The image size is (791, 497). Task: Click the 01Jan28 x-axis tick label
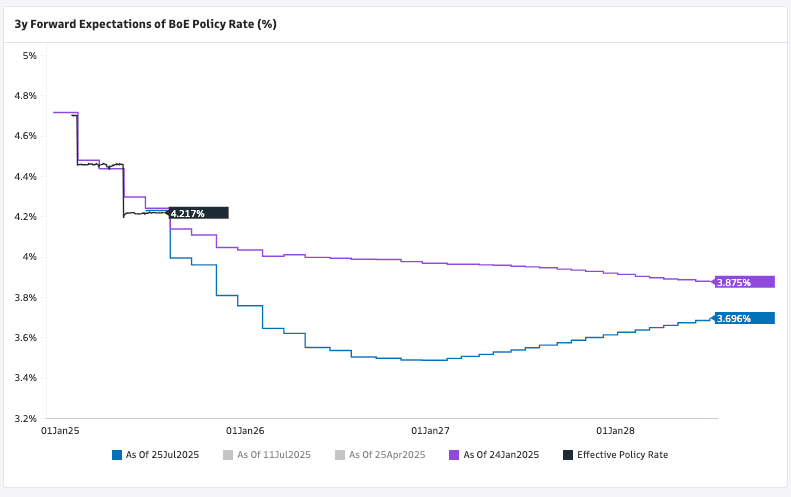pyautogui.click(x=615, y=430)
